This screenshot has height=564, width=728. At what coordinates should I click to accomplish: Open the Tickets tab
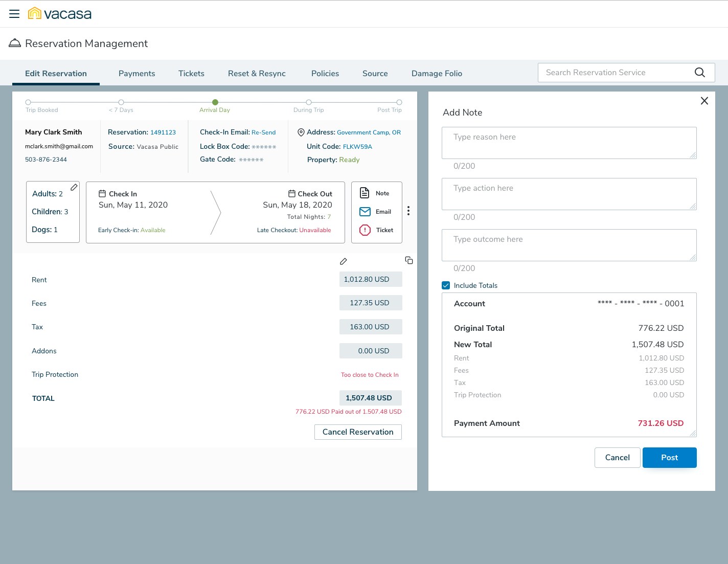191,74
